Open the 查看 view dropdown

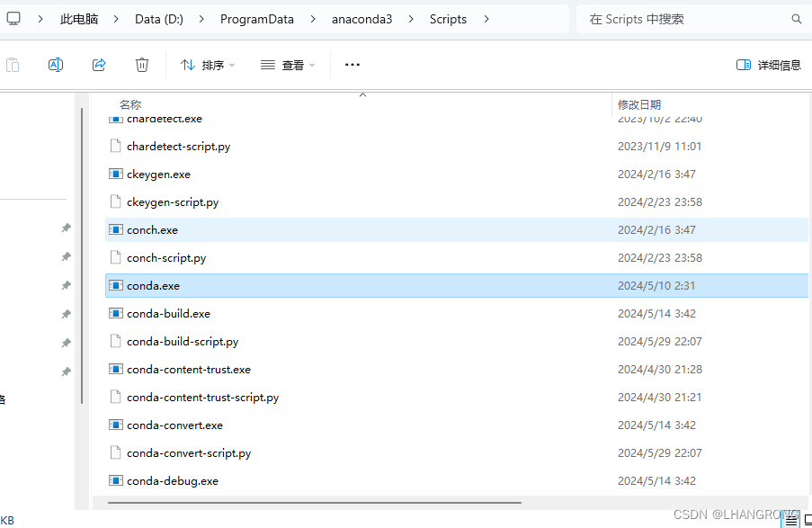(x=288, y=65)
